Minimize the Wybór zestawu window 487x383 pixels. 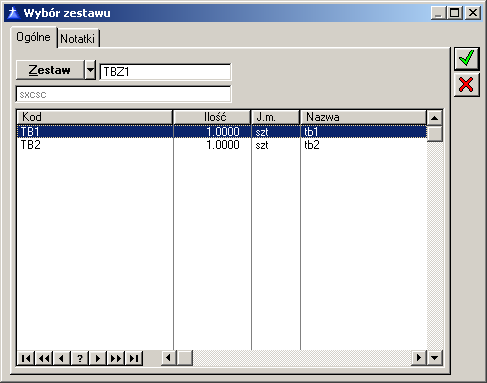pos(438,13)
